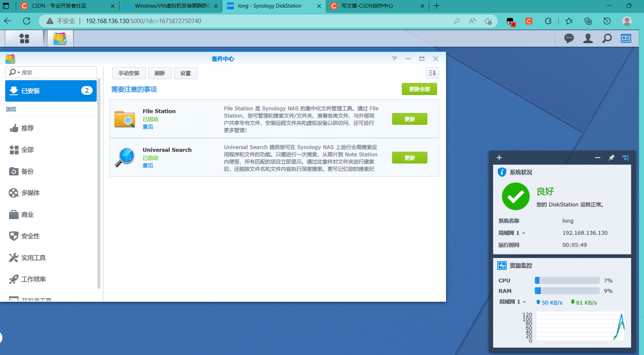This screenshot has width=644, height=355.
Task: Click read aloud icon in address bar
Action: tap(472, 21)
